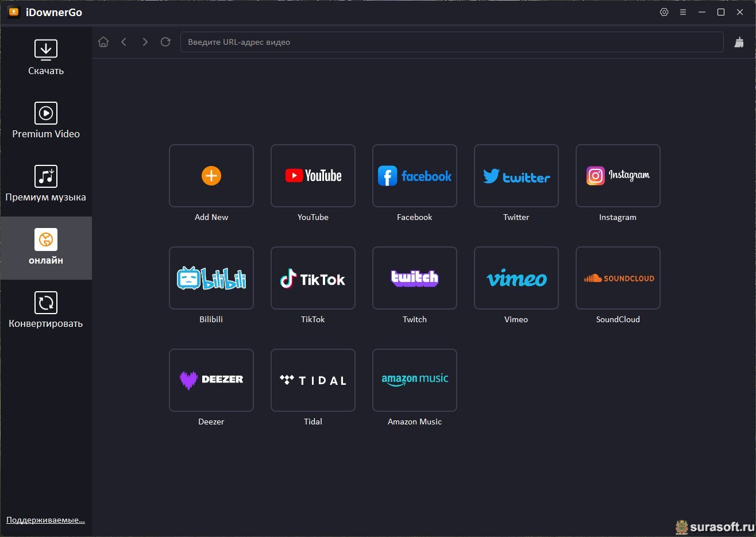Open the YouTube tile

coord(313,176)
